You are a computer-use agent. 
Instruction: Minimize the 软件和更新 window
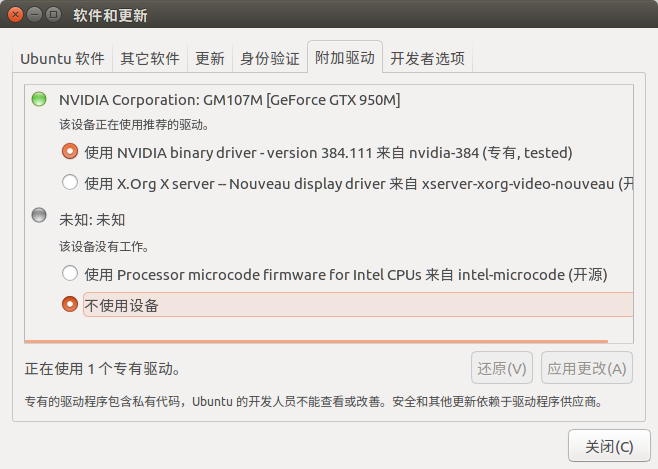click(34, 15)
